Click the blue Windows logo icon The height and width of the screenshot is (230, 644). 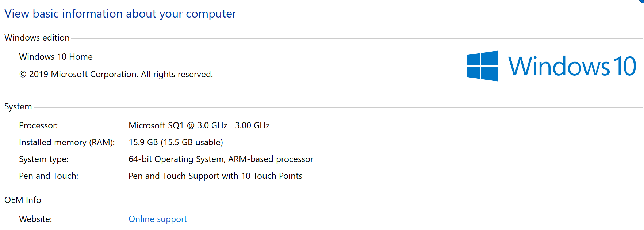click(x=482, y=66)
